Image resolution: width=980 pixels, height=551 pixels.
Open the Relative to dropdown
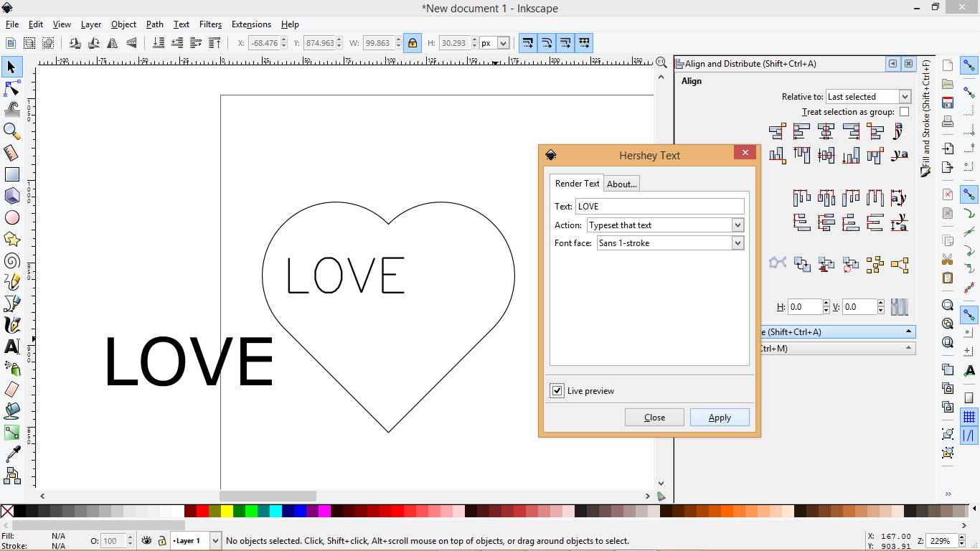coord(903,96)
